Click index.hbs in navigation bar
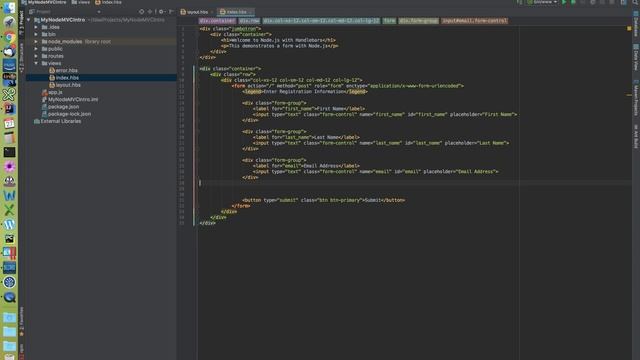 click(109, 2)
